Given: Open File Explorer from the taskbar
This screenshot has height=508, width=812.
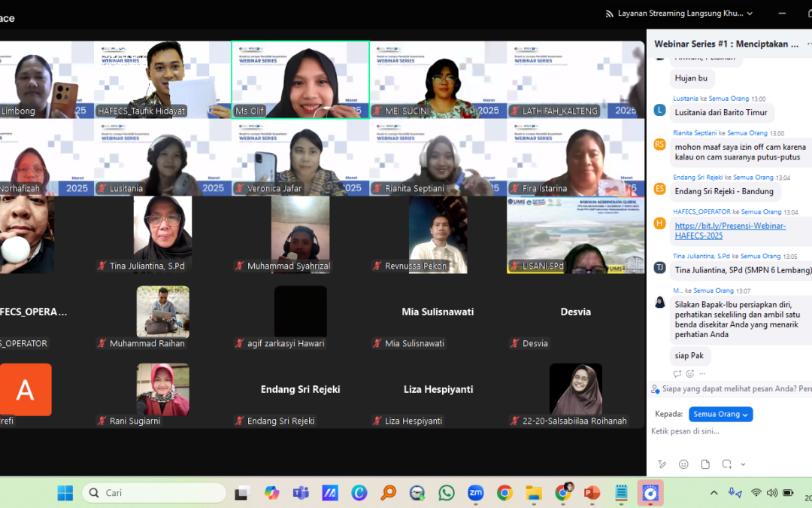Looking at the screenshot, I should coord(534,493).
